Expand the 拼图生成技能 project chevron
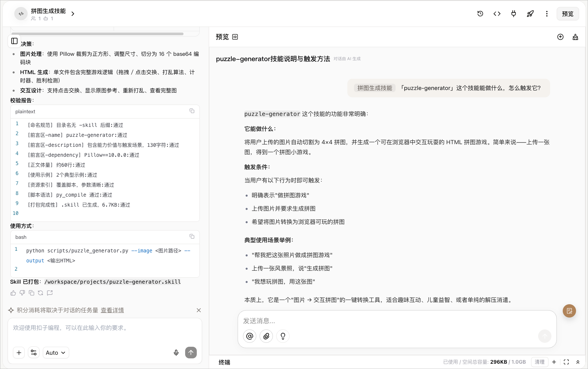 73,14
